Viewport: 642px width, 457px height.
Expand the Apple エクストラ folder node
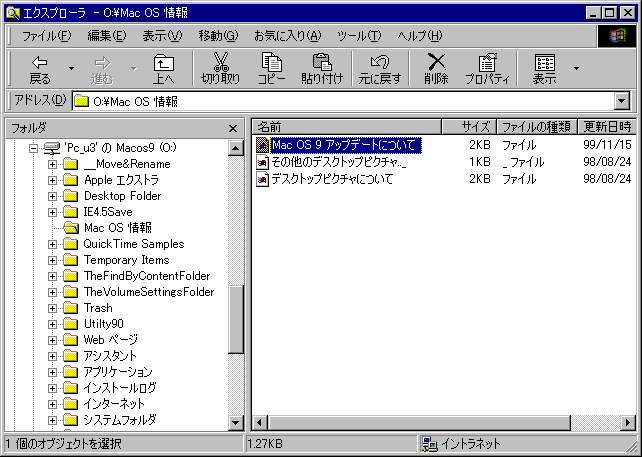click(52, 180)
